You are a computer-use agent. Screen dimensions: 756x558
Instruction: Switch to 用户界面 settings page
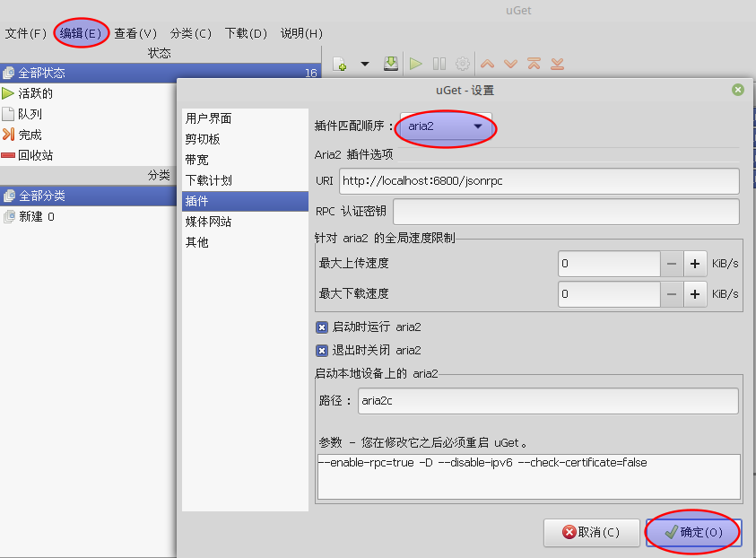point(245,118)
